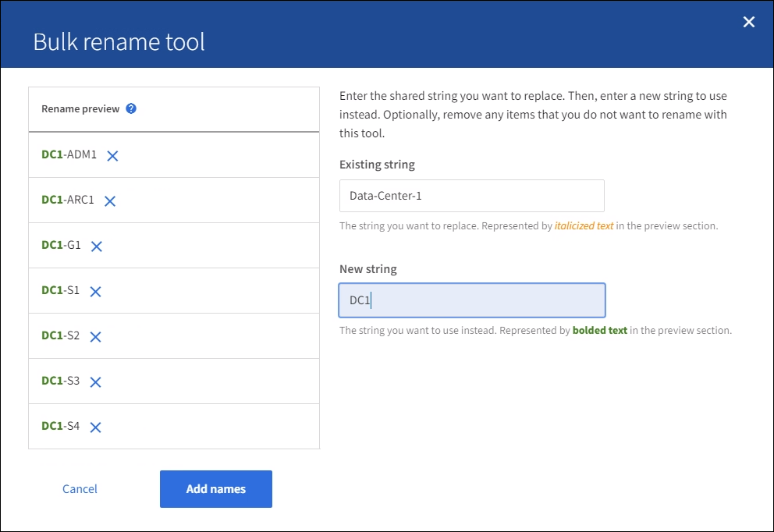Click the New string field label
The image size is (774, 532).
367,269
